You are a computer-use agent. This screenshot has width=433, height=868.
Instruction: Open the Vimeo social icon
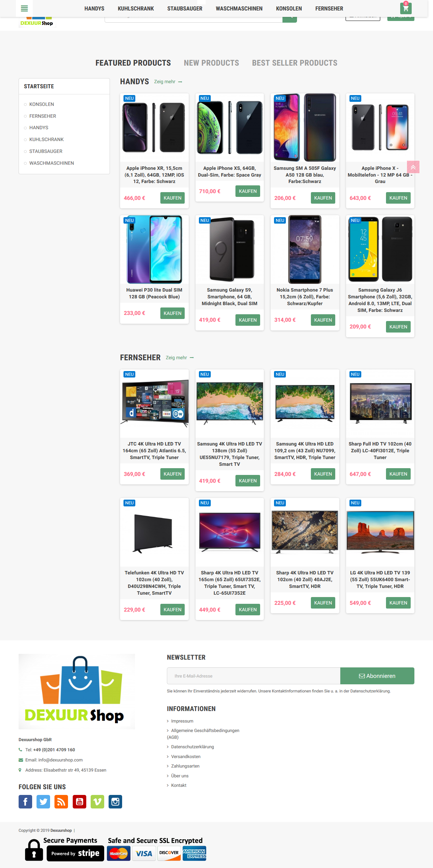pyautogui.click(x=97, y=802)
